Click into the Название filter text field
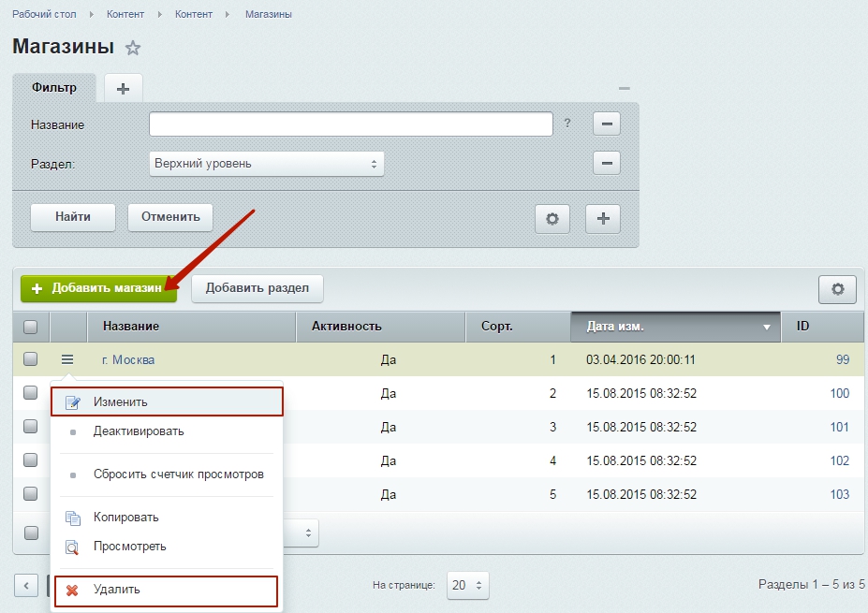The width and height of the screenshot is (868, 613). click(351, 124)
